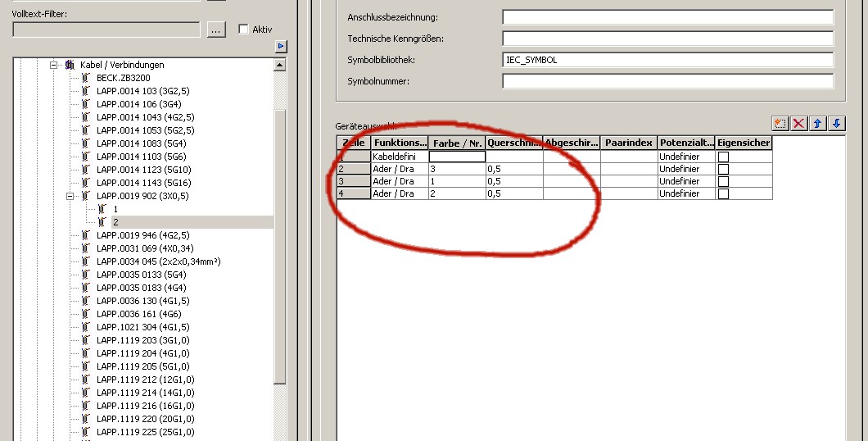This screenshot has height=441, width=868.
Task: Click icon of sub-item 1
Action: coord(102,209)
